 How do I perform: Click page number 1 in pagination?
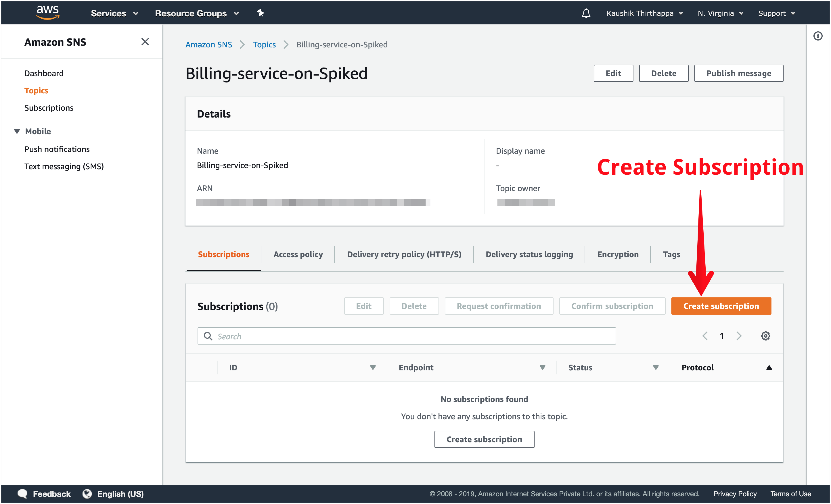722,336
